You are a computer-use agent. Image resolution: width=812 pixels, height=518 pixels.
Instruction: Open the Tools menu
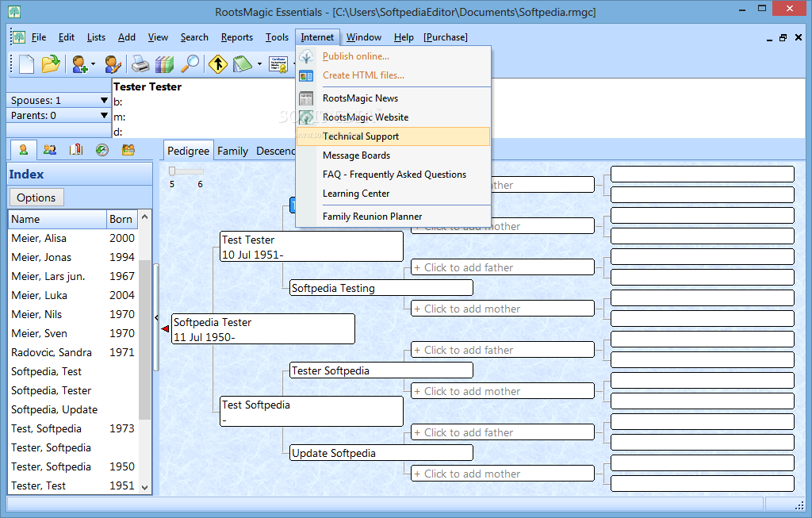(277, 37)
